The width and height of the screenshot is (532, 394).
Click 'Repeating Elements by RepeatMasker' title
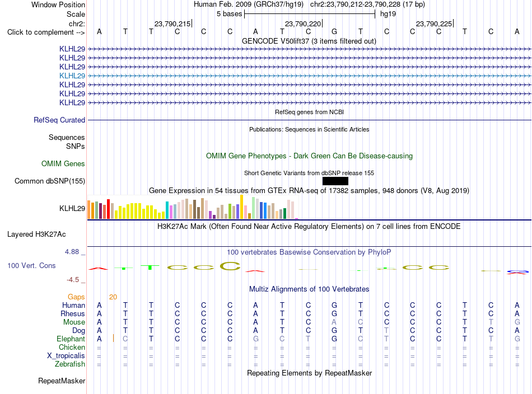pos(309,373)
